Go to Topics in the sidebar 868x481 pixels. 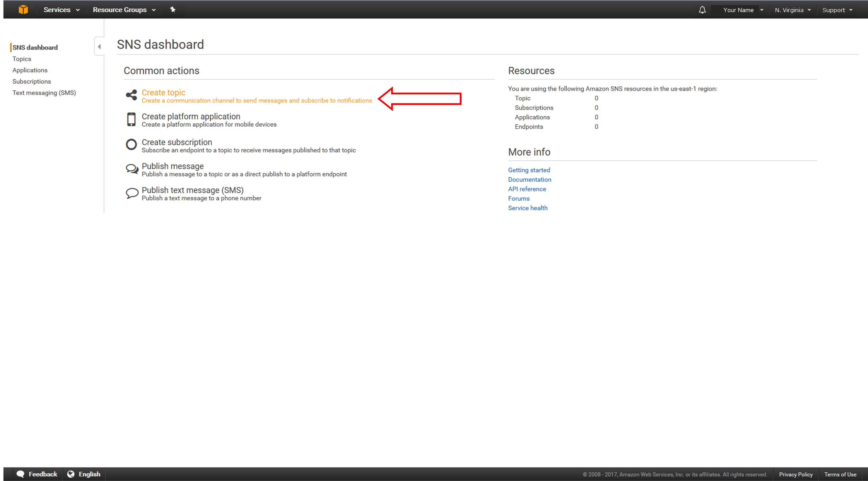pos(22,59)
